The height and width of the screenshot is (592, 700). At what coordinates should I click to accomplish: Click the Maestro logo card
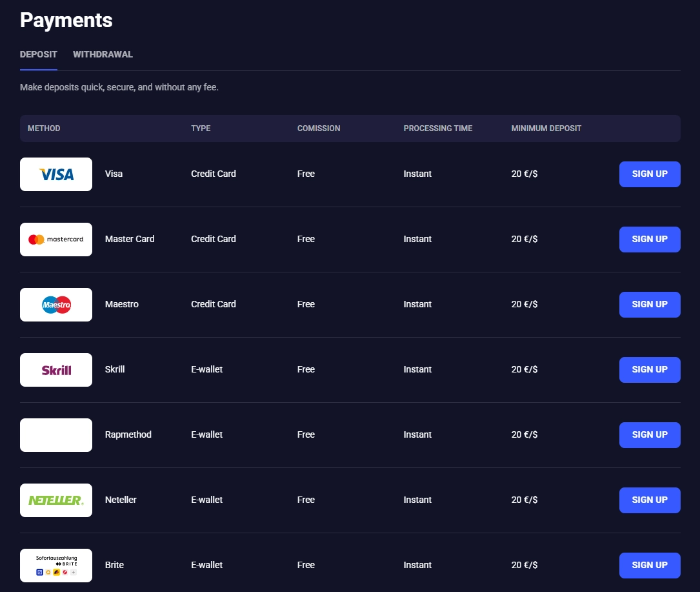coord(56,305)
